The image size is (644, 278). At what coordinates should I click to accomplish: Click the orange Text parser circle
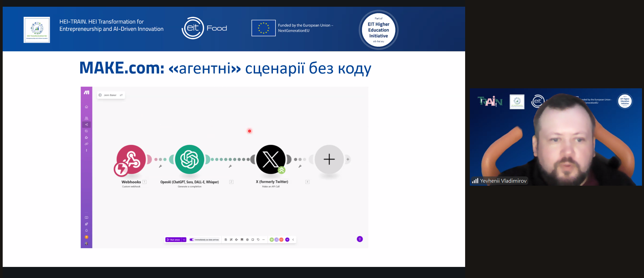[x=281, y=240]
